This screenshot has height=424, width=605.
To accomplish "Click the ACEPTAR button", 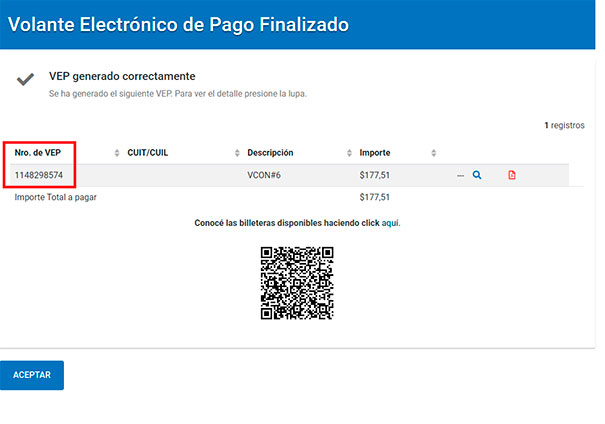I will pyautogui.click(x=32, y=375).
